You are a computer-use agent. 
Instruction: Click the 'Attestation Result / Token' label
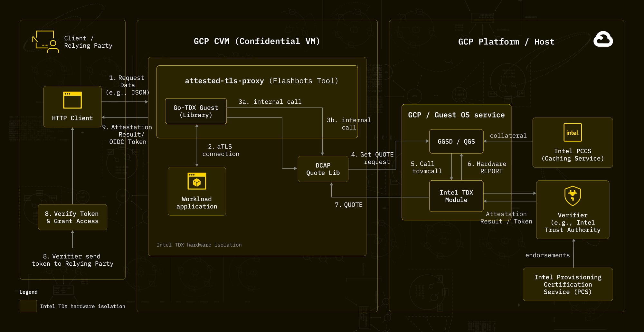(x=506, y=218)
